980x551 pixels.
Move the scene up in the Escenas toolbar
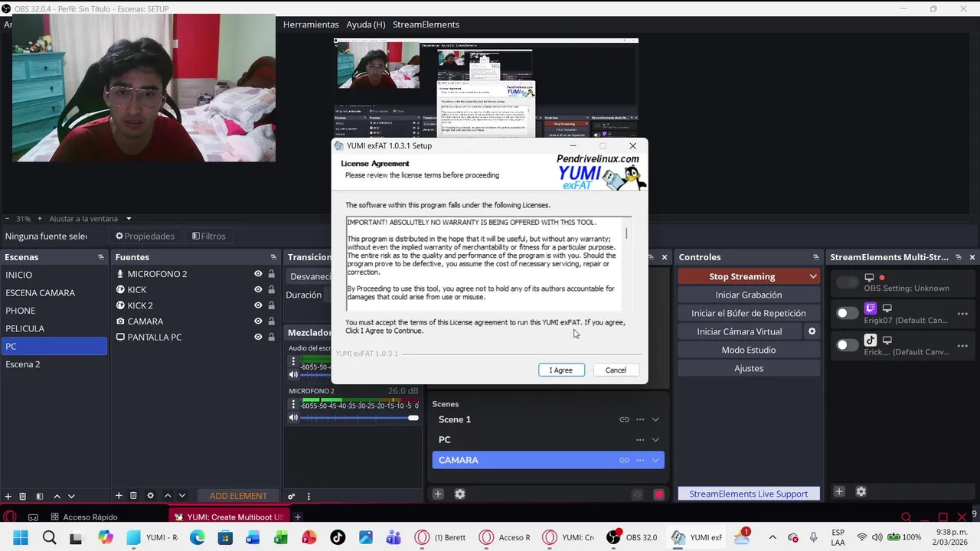pyautogui.click(x=57, y=496)
